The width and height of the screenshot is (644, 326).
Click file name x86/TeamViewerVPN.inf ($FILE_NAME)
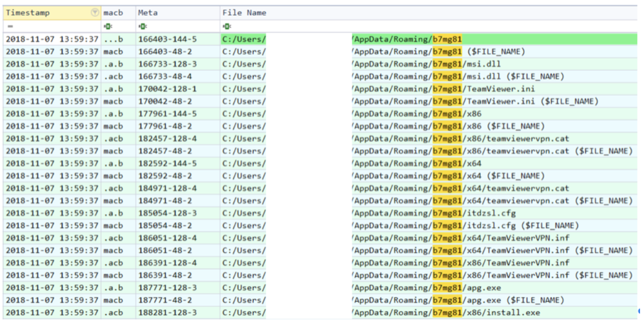pos(429,275)
